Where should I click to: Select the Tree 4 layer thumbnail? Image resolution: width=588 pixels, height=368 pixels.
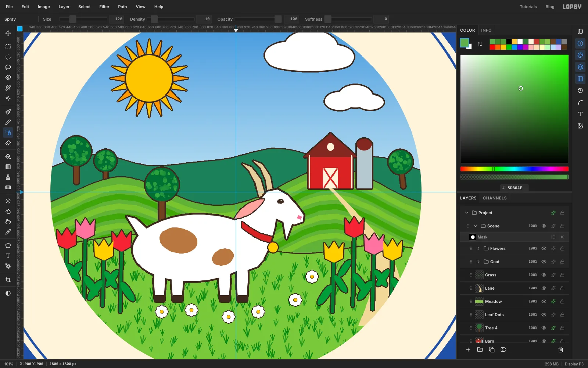[x=479, y=328]
